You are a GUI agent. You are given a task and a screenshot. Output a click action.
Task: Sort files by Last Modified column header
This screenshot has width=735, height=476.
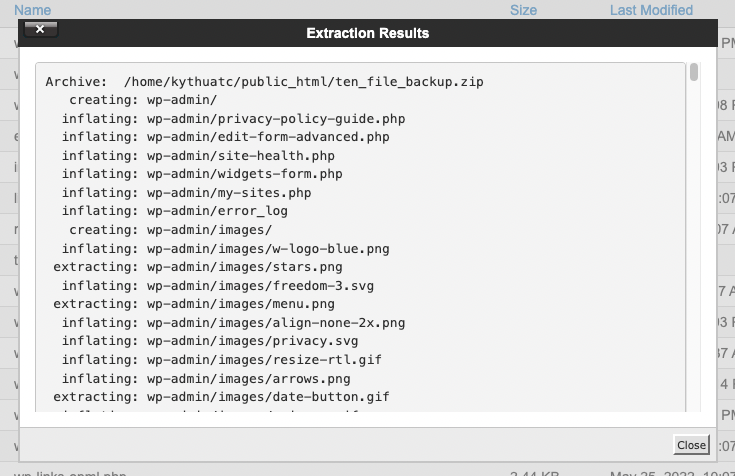click(x=651, y=10)
